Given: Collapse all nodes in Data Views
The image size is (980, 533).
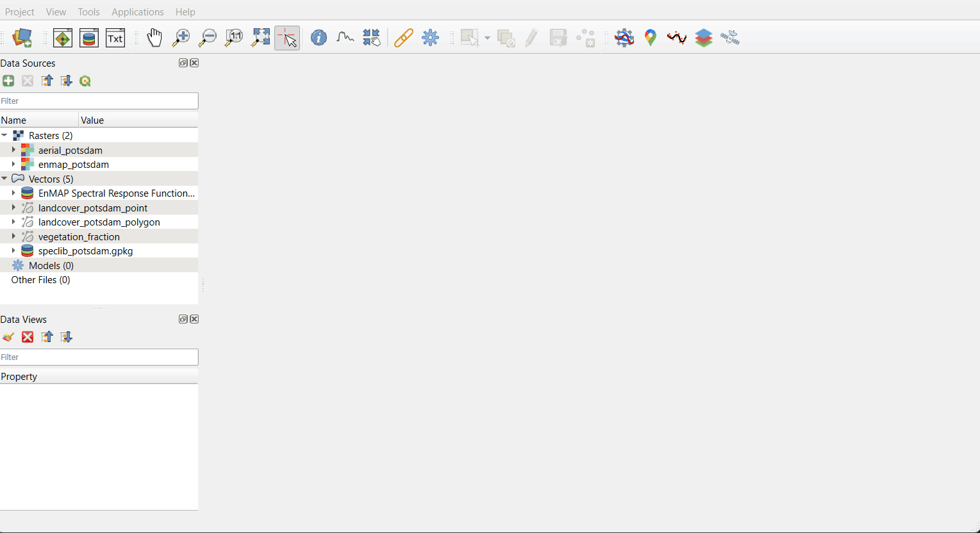Looking at the screenshot, I should [x=47, y=337].
